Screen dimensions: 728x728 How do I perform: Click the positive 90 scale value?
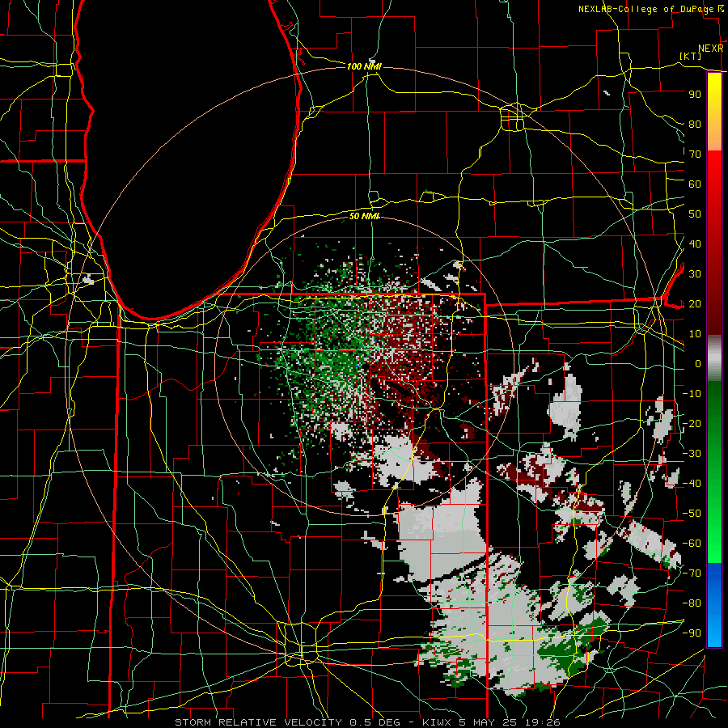tap(695, 95)
